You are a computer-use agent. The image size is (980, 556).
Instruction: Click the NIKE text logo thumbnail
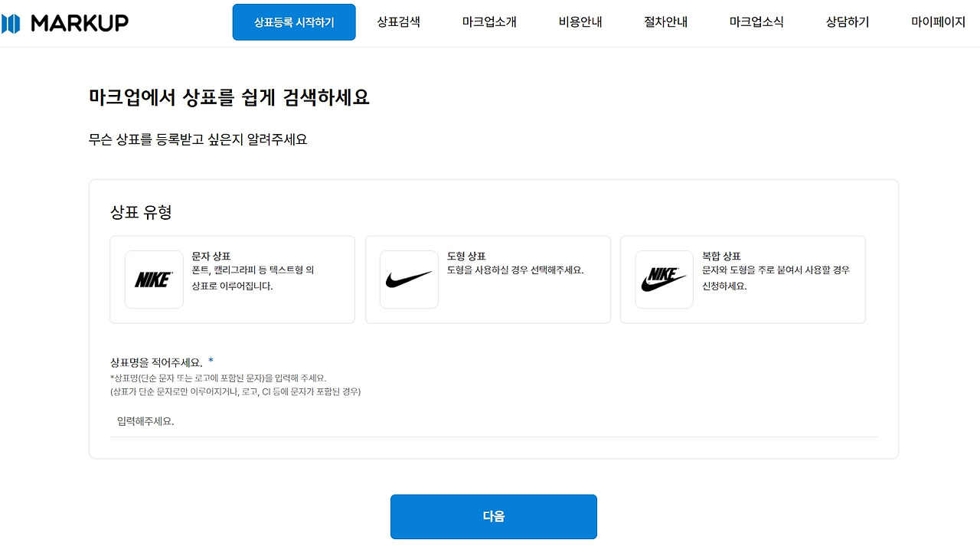[x=154, y=280]
